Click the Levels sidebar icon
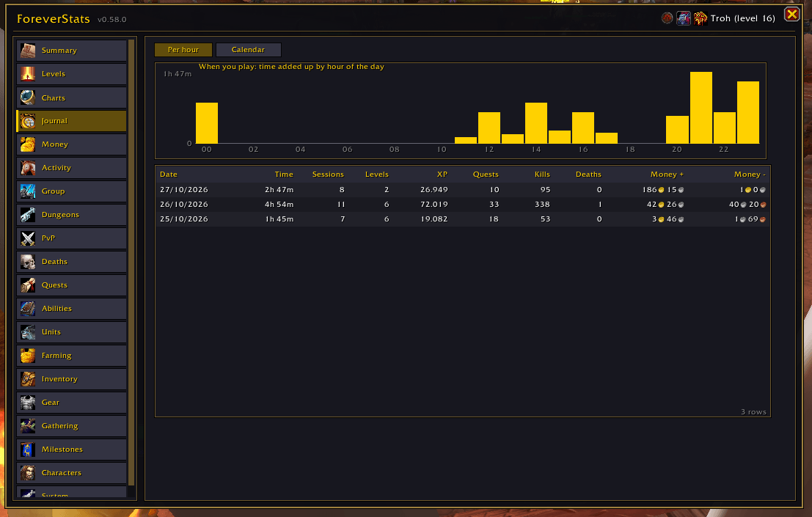 [x=28, y=74]
